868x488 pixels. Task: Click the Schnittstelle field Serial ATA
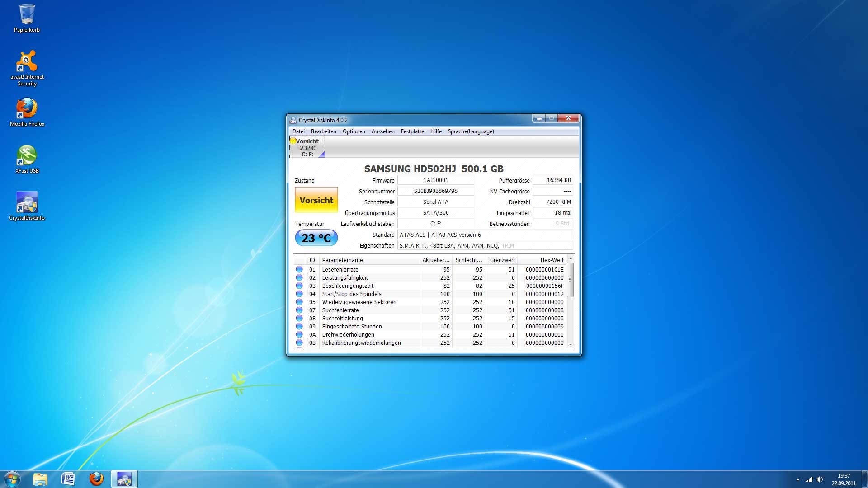point(436,202)
